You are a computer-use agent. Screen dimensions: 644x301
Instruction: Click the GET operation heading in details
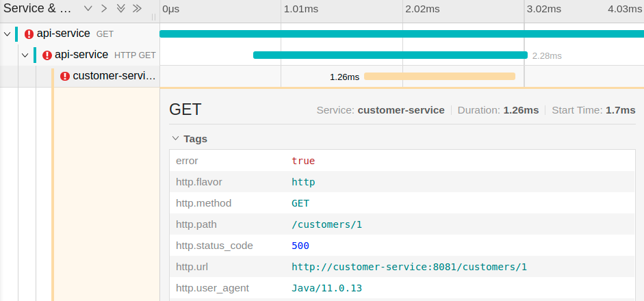[185, 109]
